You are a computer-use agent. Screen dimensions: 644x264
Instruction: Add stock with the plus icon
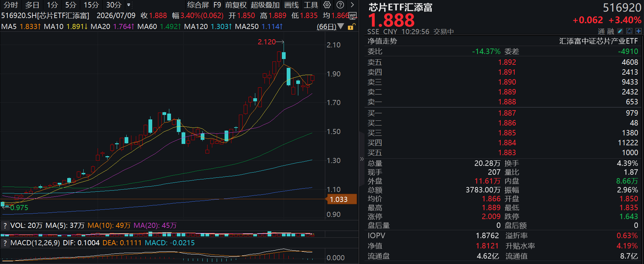tap(638, 31)
